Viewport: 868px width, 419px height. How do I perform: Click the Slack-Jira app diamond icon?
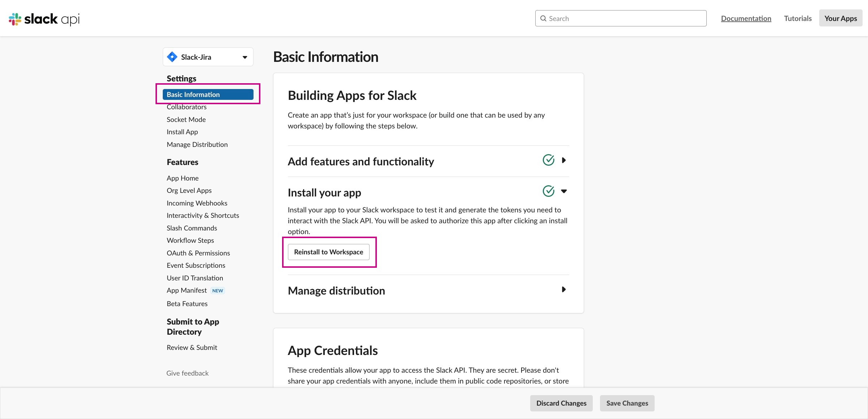[172, 57]
